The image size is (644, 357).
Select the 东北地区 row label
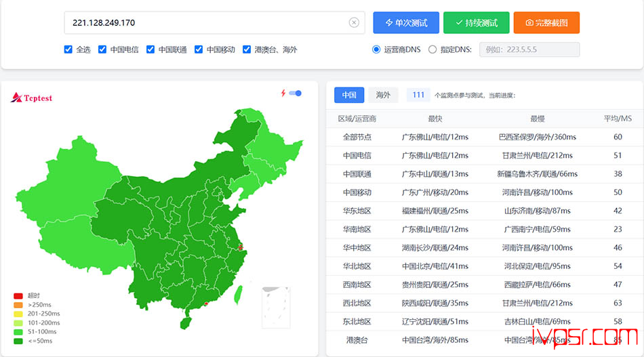(x=357, y=322)
